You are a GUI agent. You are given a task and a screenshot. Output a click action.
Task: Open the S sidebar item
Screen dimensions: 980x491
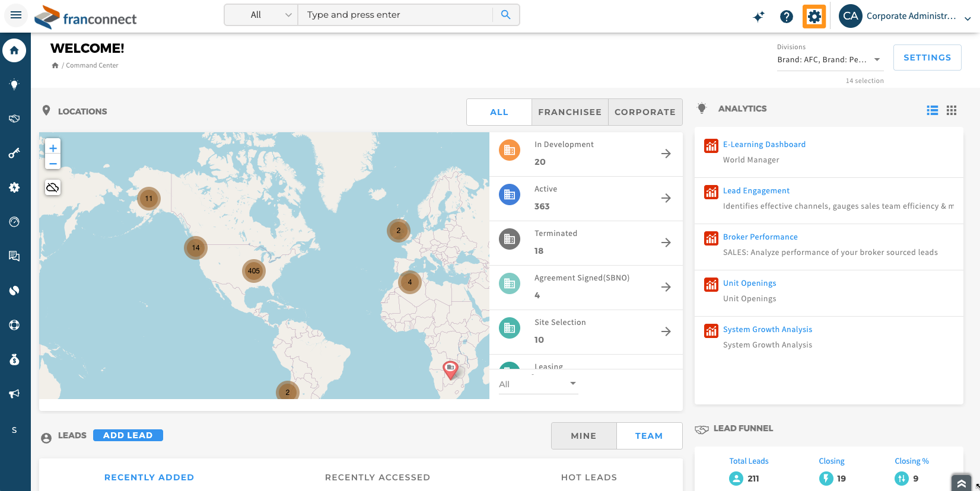point(14,430)
